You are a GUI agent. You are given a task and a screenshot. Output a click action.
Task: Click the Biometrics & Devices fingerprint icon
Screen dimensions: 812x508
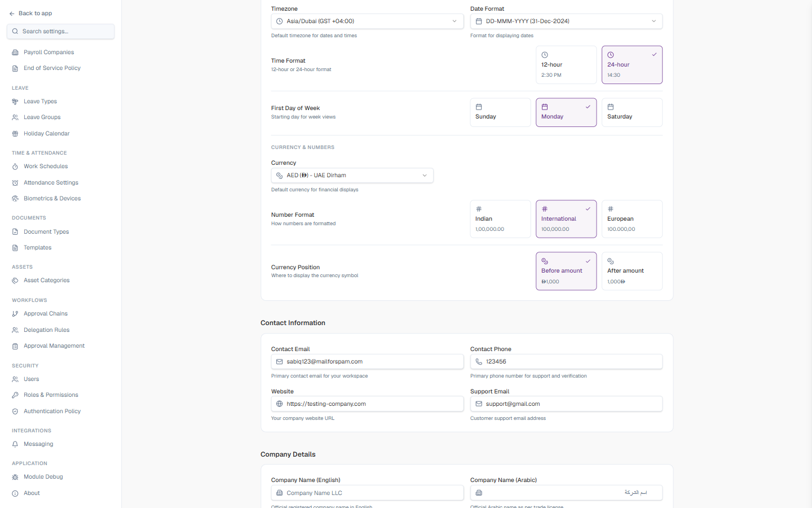15,199
